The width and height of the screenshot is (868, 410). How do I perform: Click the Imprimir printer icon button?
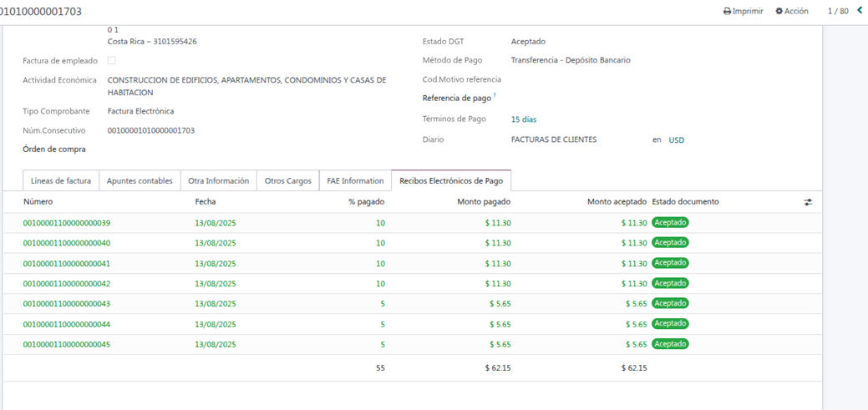743,12
